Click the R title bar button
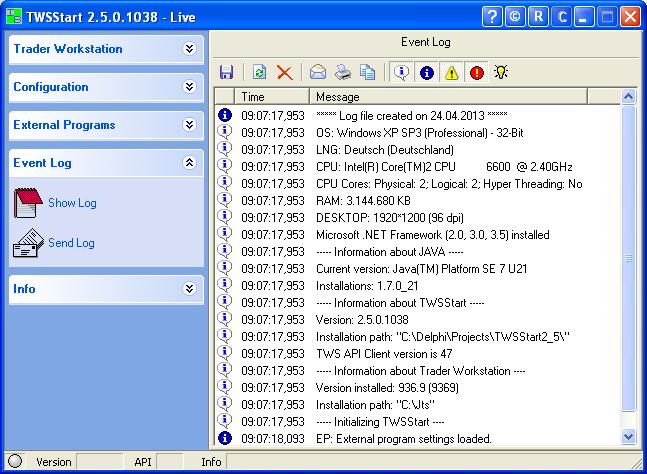 [x=538, y=17]
